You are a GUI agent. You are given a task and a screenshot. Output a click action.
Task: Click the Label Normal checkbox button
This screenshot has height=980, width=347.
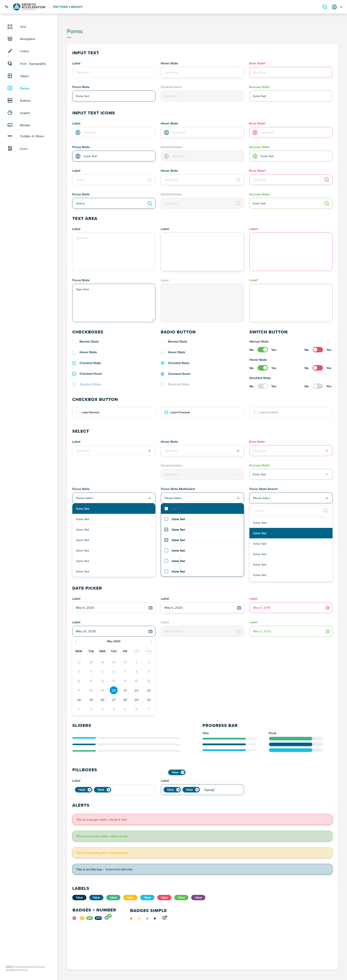[x=78, y=412]
